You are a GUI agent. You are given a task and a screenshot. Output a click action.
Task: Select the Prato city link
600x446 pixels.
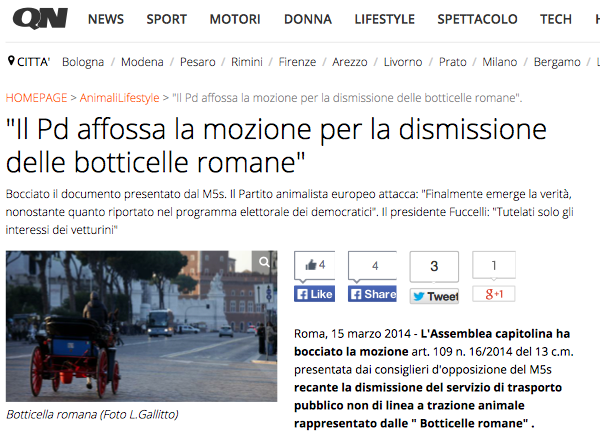click(x=453, y=62)
